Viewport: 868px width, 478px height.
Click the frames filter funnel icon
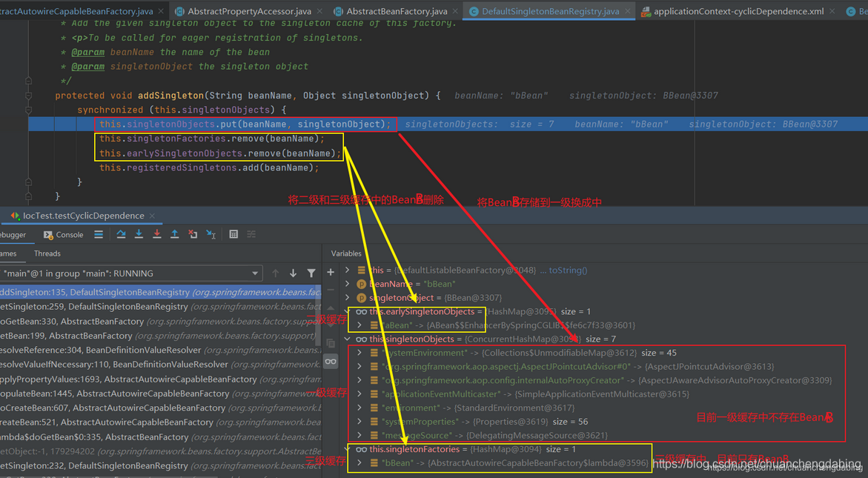311,273
